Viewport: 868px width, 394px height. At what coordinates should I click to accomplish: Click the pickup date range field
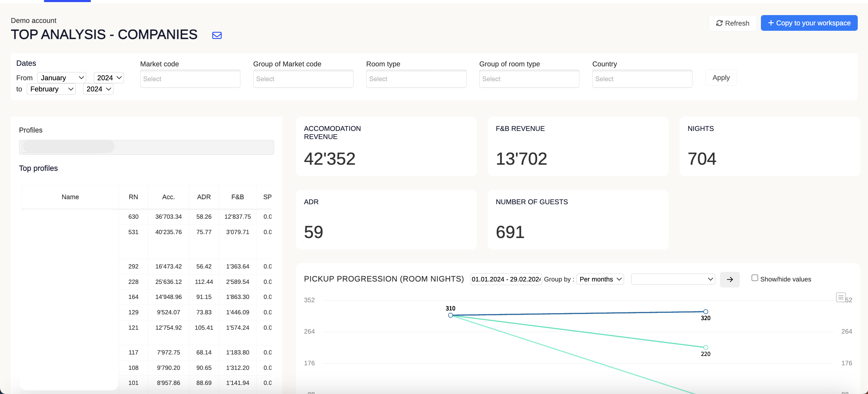coord(506,279)
